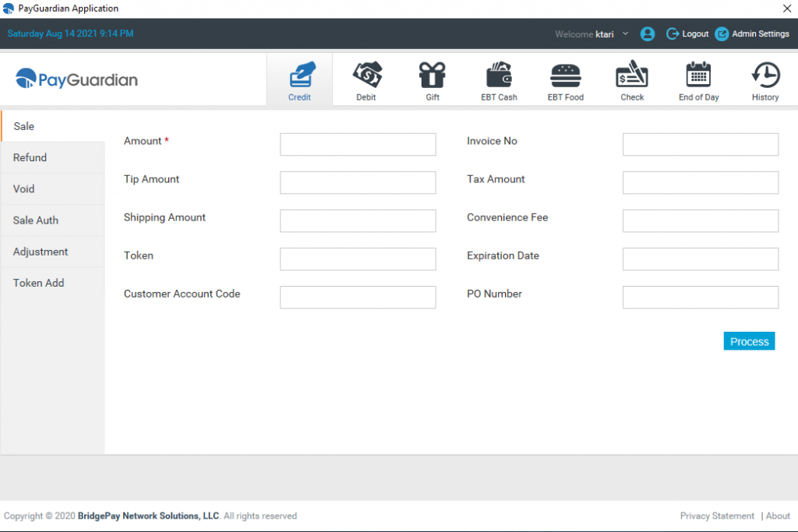This screenshot has height=532, width=798.
Task: Click into the Amount input field
Action: click(358, 145)
